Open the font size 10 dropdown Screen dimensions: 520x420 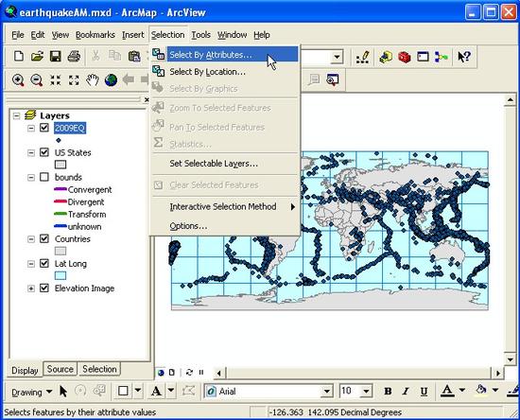[x=367, y=391]
